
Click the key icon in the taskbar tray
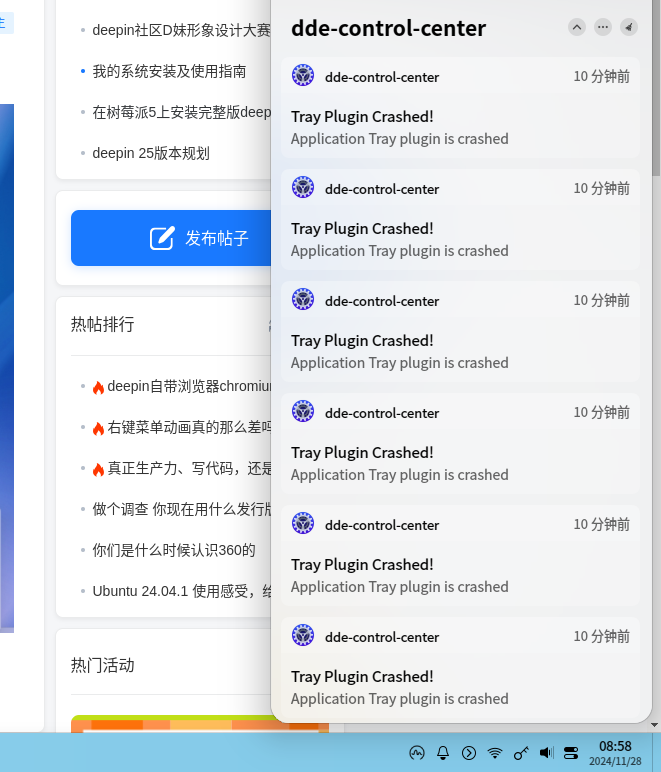(x=521, y=753)
